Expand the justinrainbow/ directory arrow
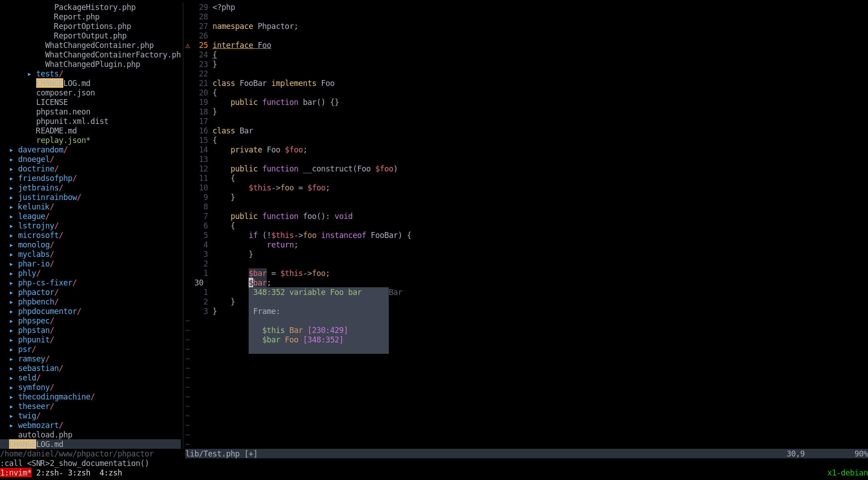 pyautogui.click(x=11, y=197)
